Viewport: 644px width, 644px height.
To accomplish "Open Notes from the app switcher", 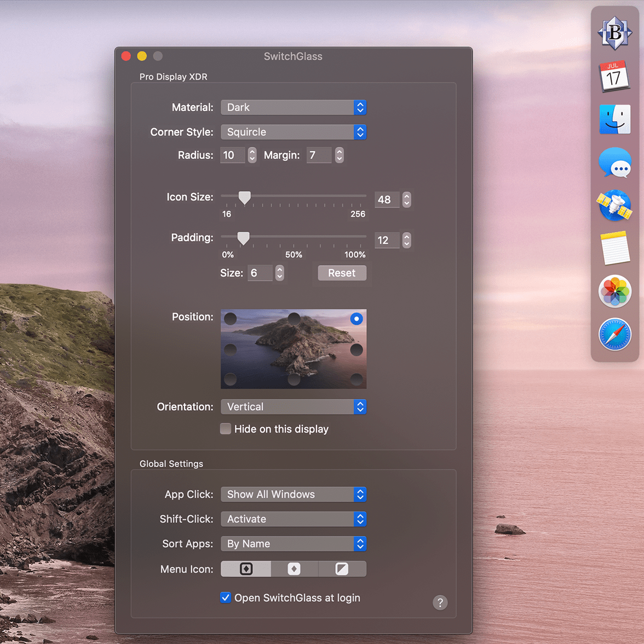I will tap(614, 248).
